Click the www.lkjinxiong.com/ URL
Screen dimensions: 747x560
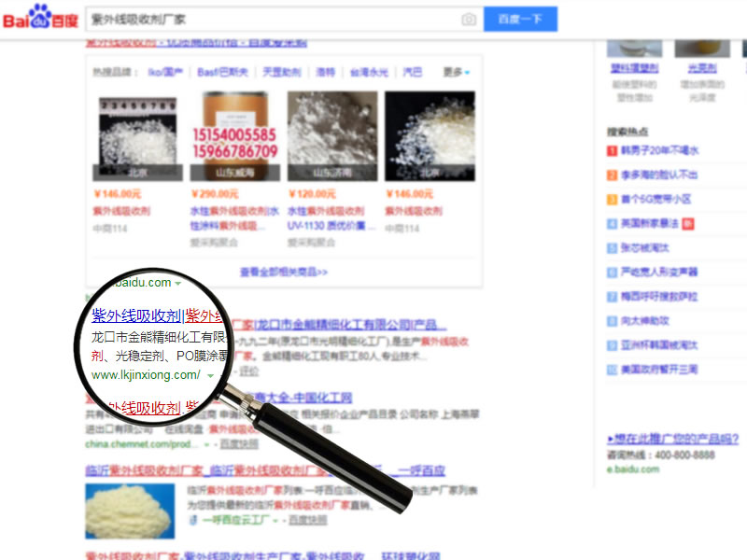point(146,375)
